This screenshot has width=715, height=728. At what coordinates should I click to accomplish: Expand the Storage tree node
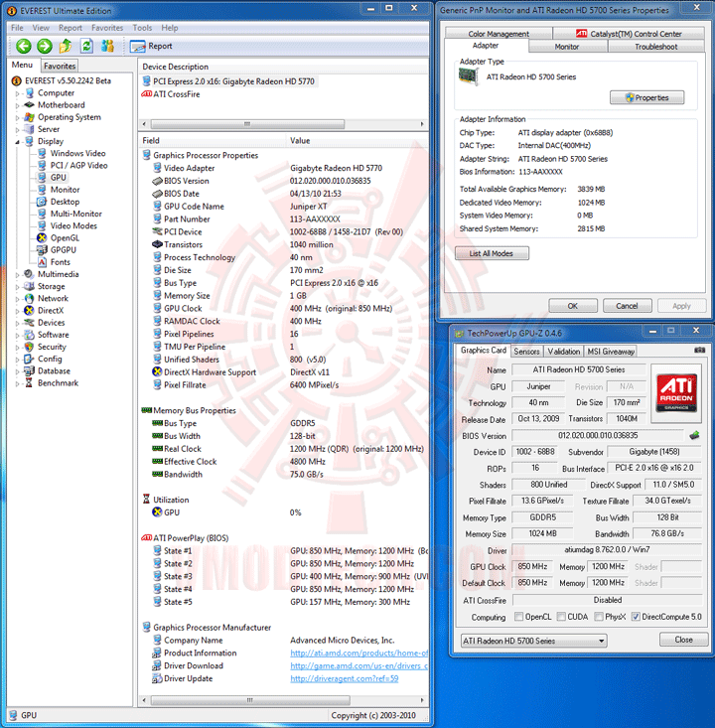click(x=18, y=287)
